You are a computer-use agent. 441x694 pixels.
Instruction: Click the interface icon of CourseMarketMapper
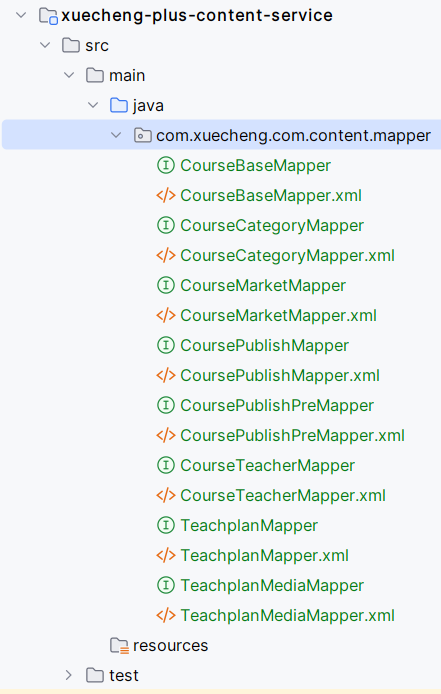click(x=166, y=285)
